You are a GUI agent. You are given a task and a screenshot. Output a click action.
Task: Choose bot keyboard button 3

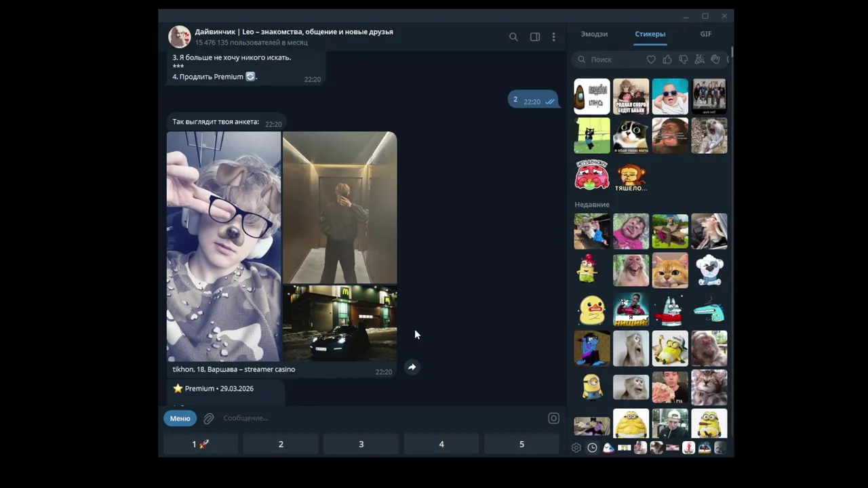(361, 444)
